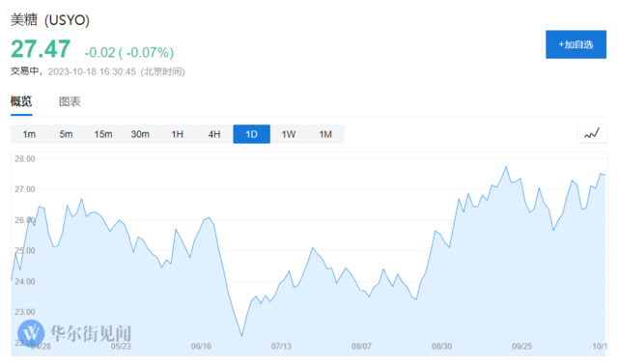Click the 美糖 (USYO) title
Screen dimensions: 618x364
pyautogui.click(x=50, y=19)
